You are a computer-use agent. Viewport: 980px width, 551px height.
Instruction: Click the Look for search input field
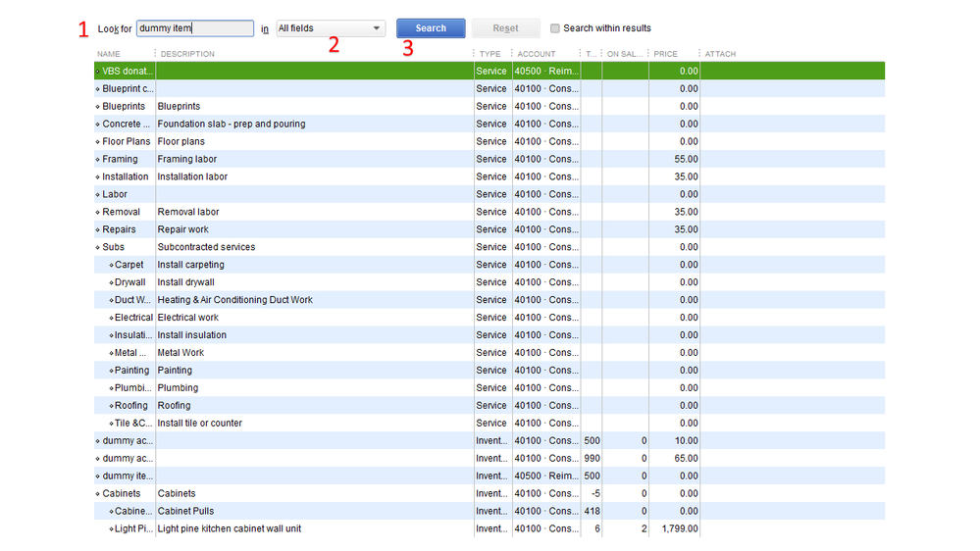[195, 28]
